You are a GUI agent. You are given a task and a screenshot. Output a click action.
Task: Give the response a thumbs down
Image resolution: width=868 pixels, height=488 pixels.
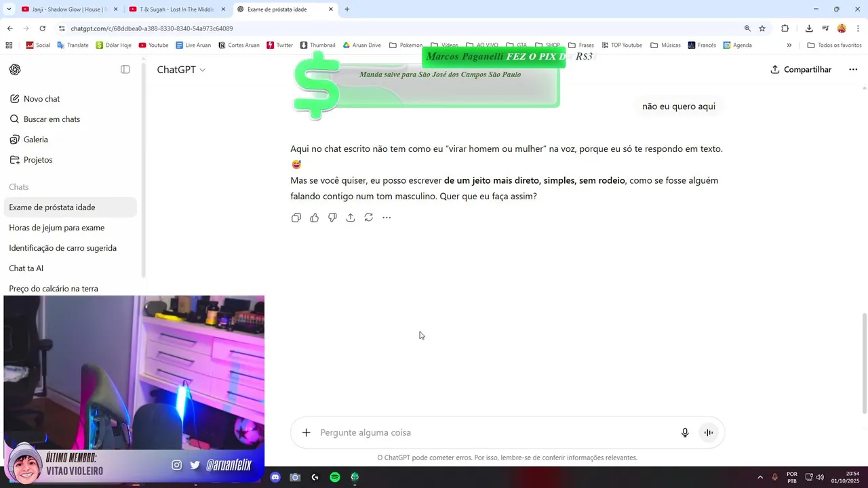[x=332, y=218]
